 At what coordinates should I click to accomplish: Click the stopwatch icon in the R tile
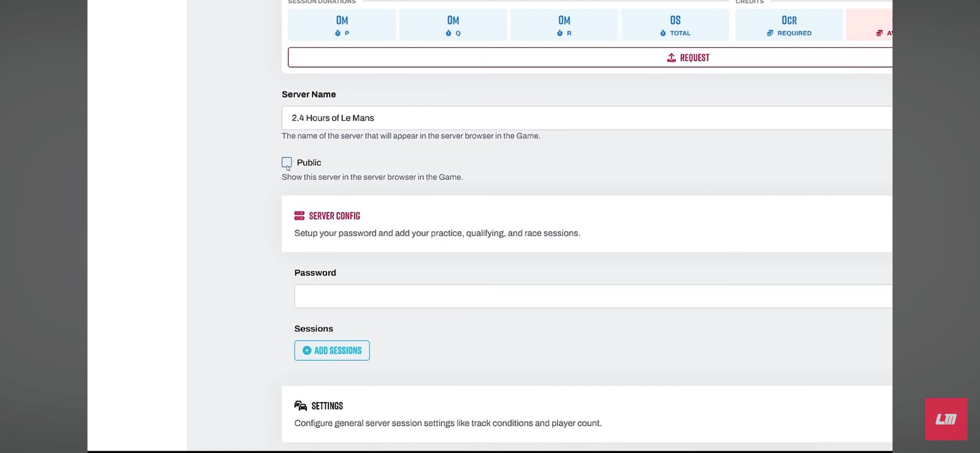point(560,33)
